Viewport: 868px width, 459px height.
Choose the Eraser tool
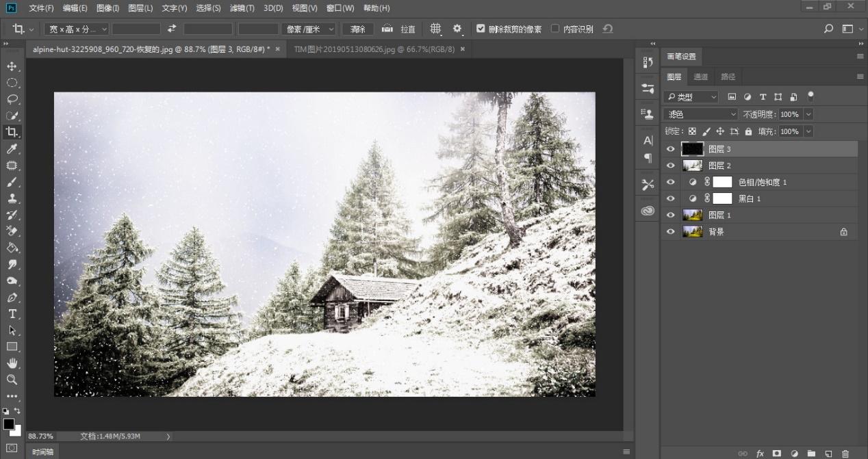pos(12,231)
